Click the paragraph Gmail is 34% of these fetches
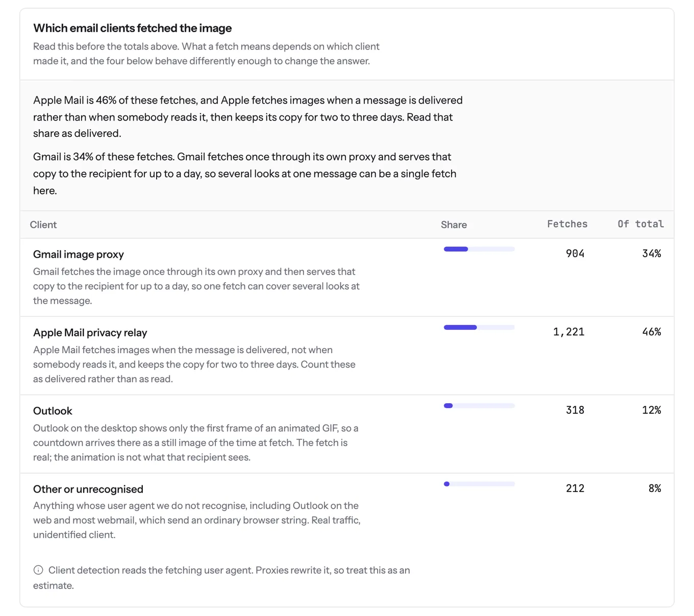This screenshot has height=616, width=694. pyautogui.click(x=245, y=174)
